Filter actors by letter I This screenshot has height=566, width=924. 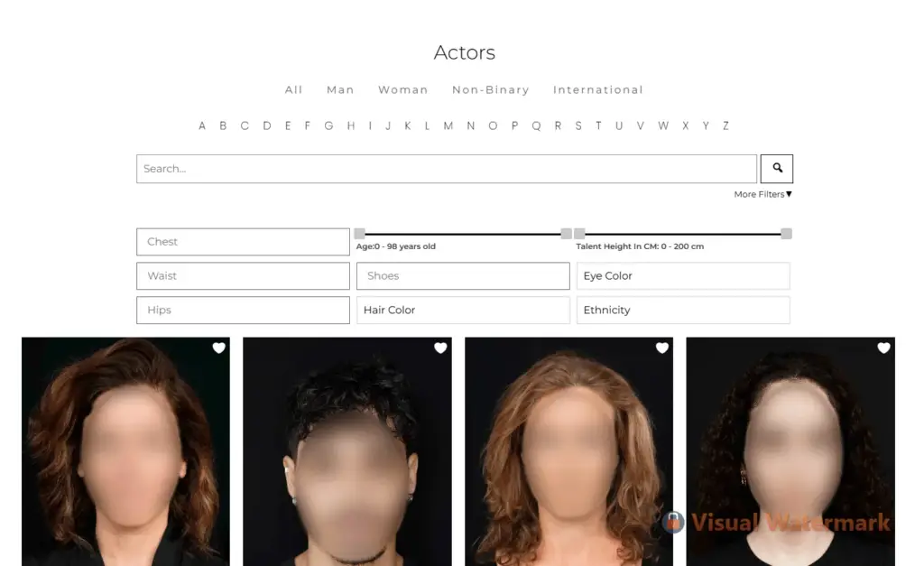tap(370, 125)
